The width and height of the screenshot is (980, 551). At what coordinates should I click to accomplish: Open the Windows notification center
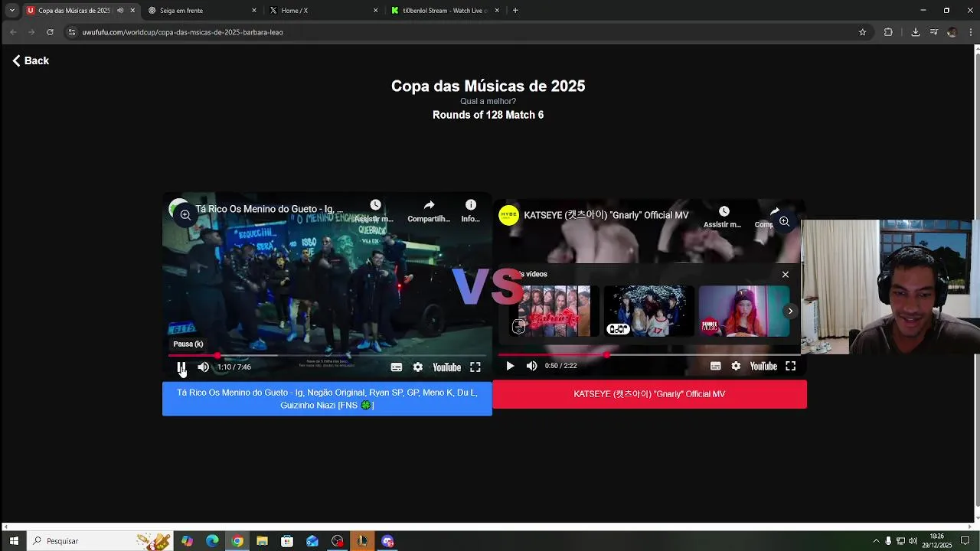(x=965, y=541)
